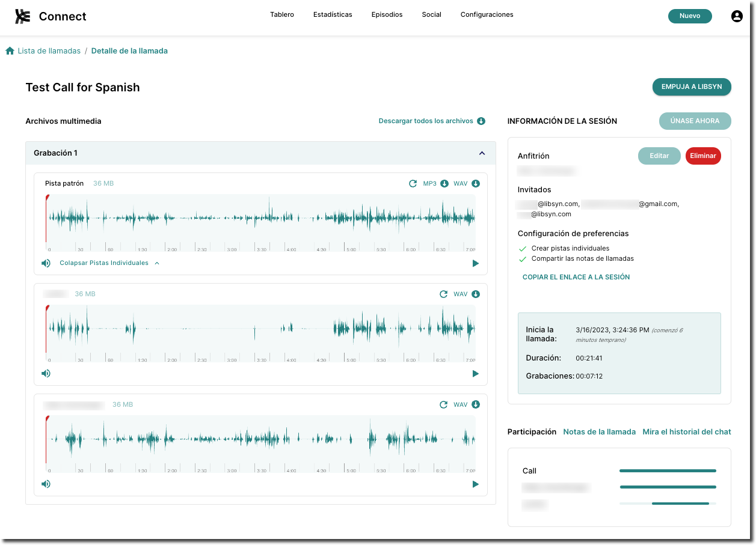Collapse the Grabación 1 section chevron
This screenshot has width=756, height=545.
point(482,153)
